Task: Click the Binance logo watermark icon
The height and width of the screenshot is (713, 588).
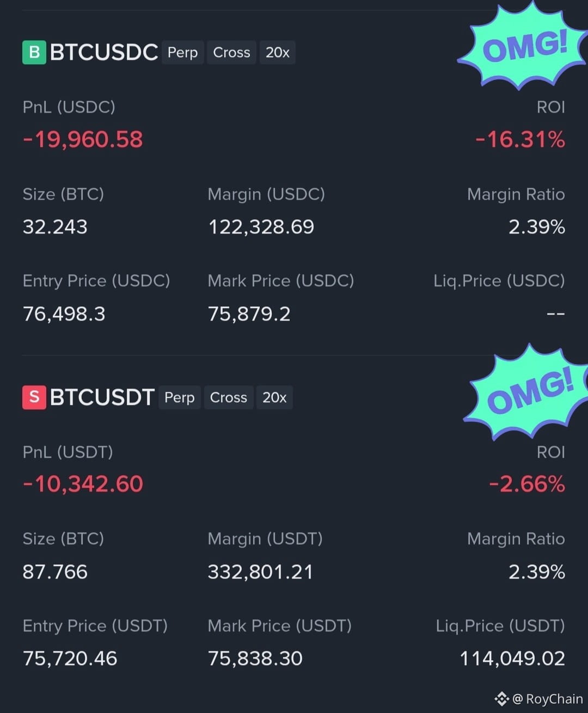Action: coord(501,698)
